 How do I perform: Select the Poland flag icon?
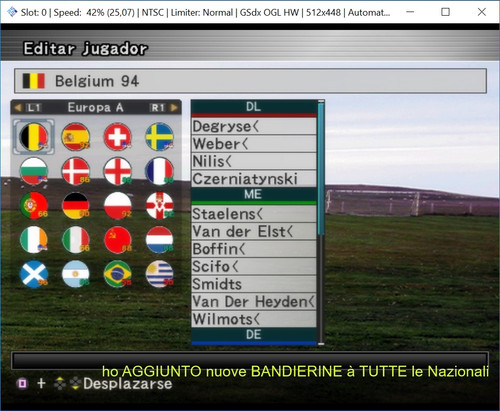(x=117, y=205)
